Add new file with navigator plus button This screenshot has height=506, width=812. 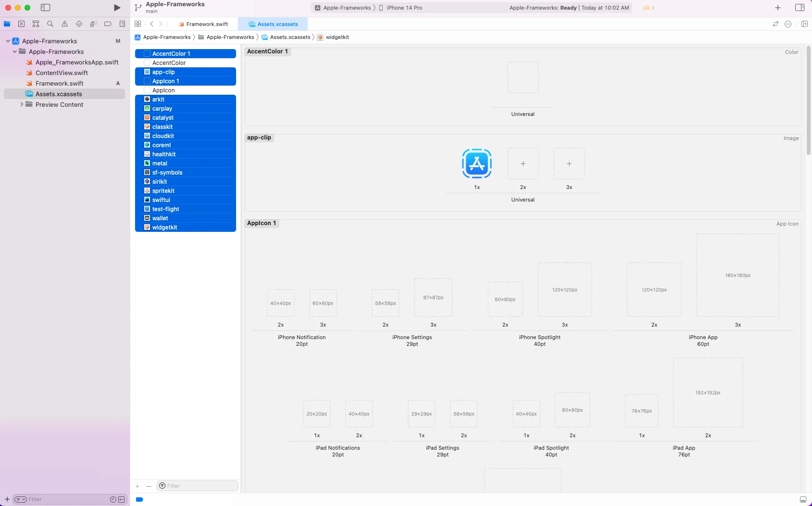click(x=7, y=499)
